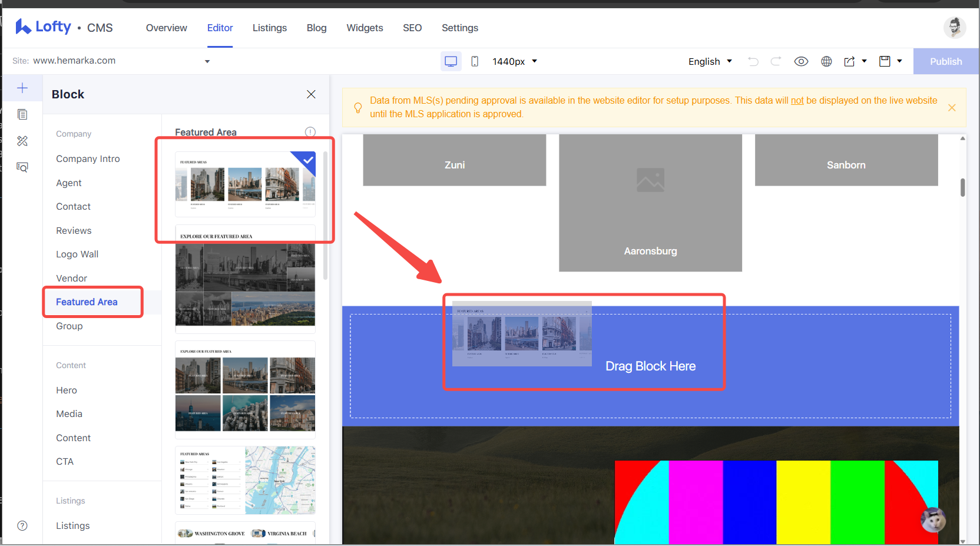This screenshot has width=980, height=546.
Task: Open the search preview icon in sidebar
Action: point(22,167)
